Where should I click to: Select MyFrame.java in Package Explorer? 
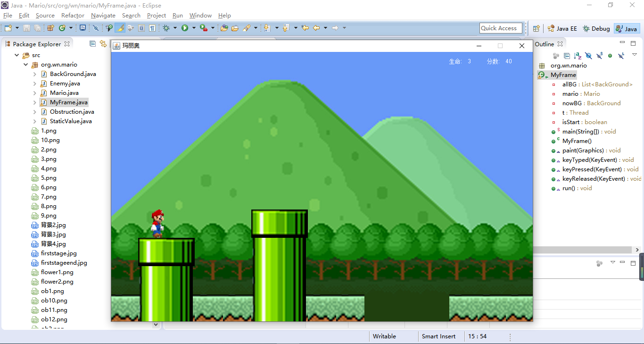tap(68, 102)
